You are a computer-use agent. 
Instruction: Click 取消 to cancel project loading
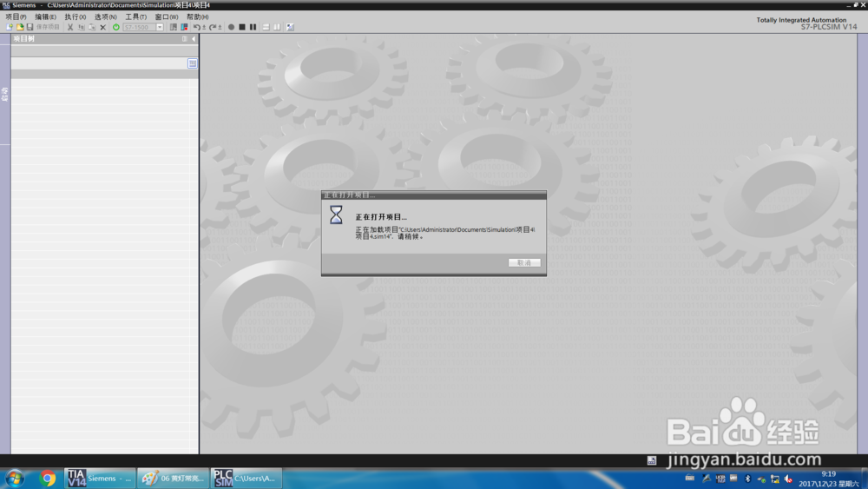point(524,262)
